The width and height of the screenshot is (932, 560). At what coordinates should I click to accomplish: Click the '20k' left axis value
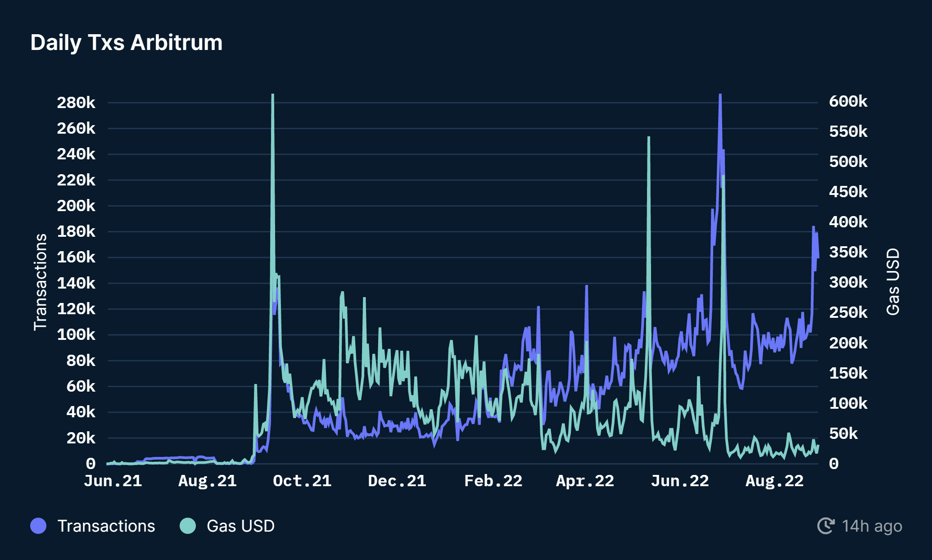click(x=81, y=438)
